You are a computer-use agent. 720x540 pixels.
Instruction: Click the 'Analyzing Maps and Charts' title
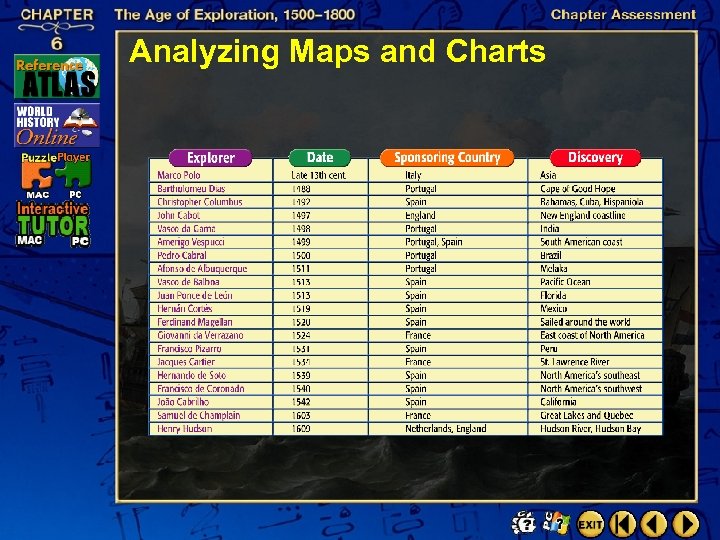[x=337, y=51]
